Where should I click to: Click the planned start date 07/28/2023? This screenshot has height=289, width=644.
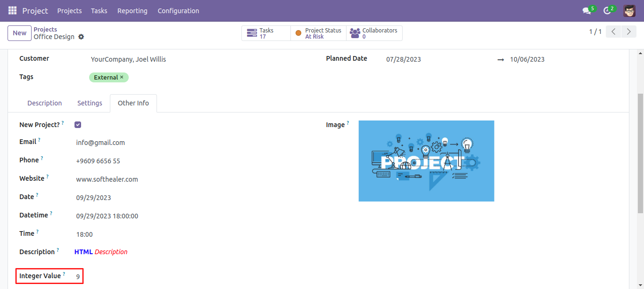pyautogui.click(x=404, y=59)
